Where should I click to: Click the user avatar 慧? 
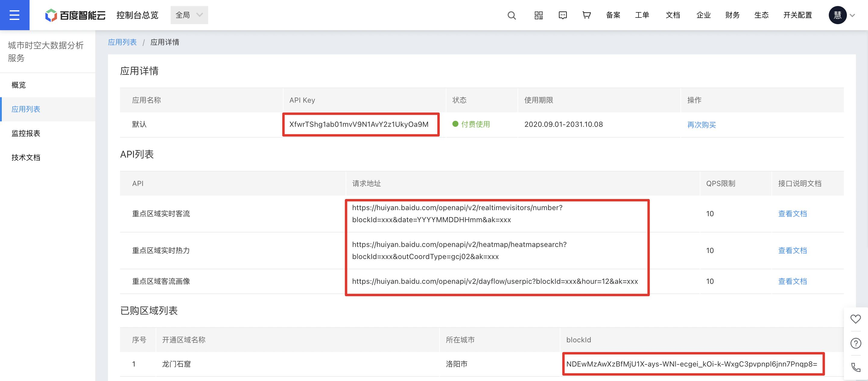coord(837,15)
